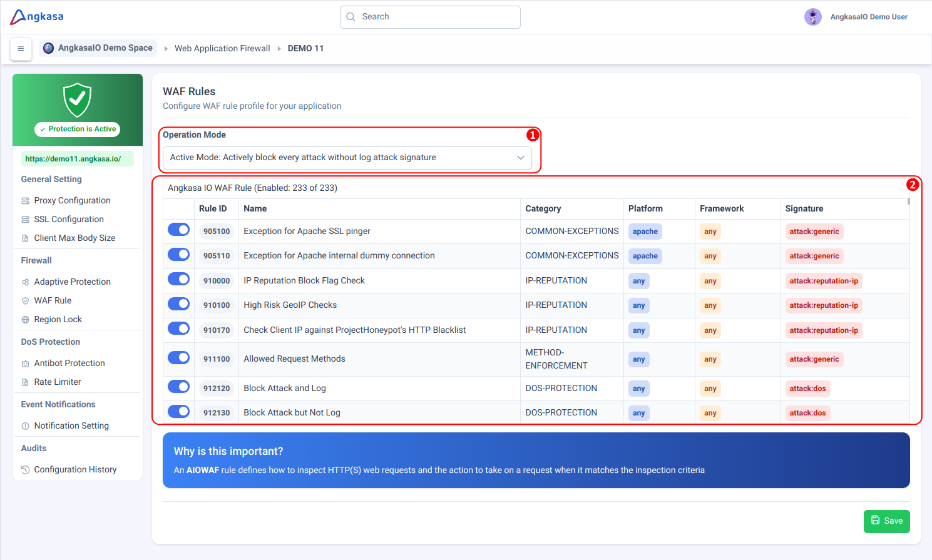Image resolution: width=932 pixels, height=560 pixels.
Task: Select Adaptive Protection menu item
Action: click(72, 282)
